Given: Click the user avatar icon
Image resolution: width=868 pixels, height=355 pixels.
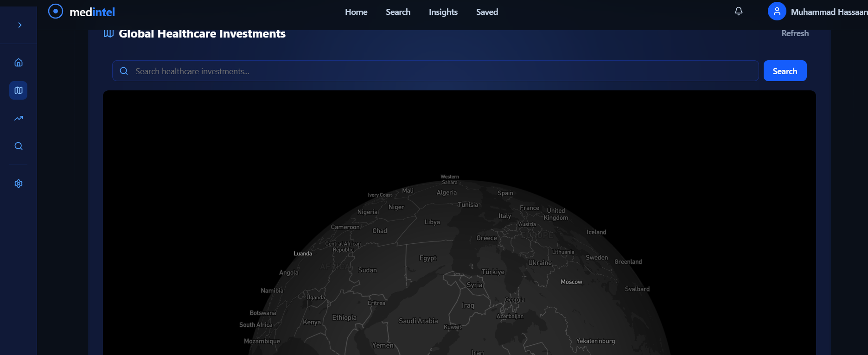Looking at the screenshot, I should coord(777,11).
